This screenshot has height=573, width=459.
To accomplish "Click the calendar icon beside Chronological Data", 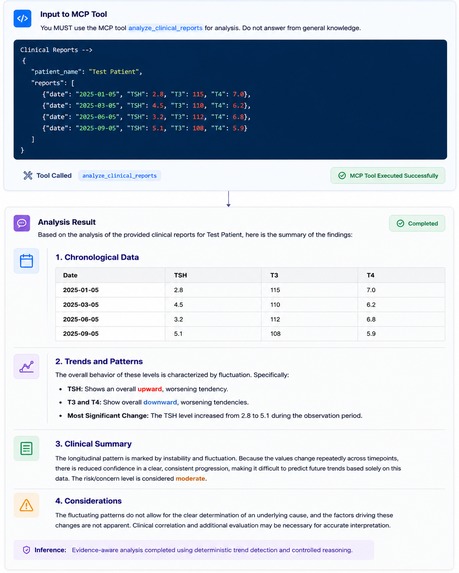I will pos(26,261).
